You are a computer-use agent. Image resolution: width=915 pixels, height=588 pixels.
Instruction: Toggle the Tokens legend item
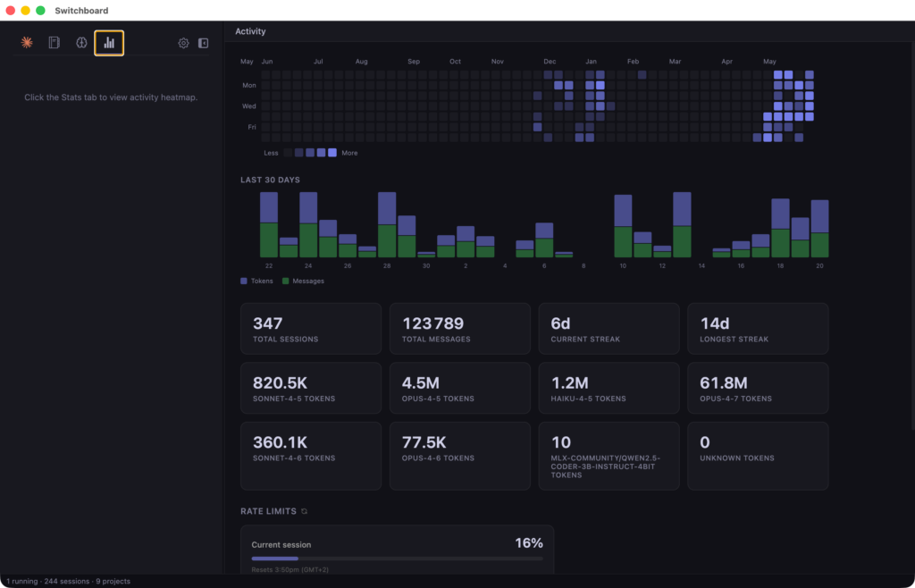coord(256,281)
